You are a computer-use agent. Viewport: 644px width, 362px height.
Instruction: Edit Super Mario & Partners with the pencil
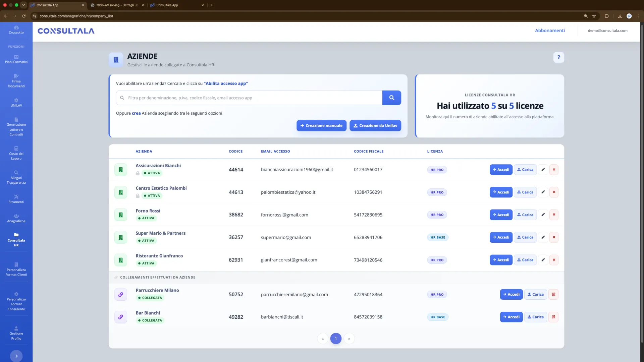pos(543,237)
